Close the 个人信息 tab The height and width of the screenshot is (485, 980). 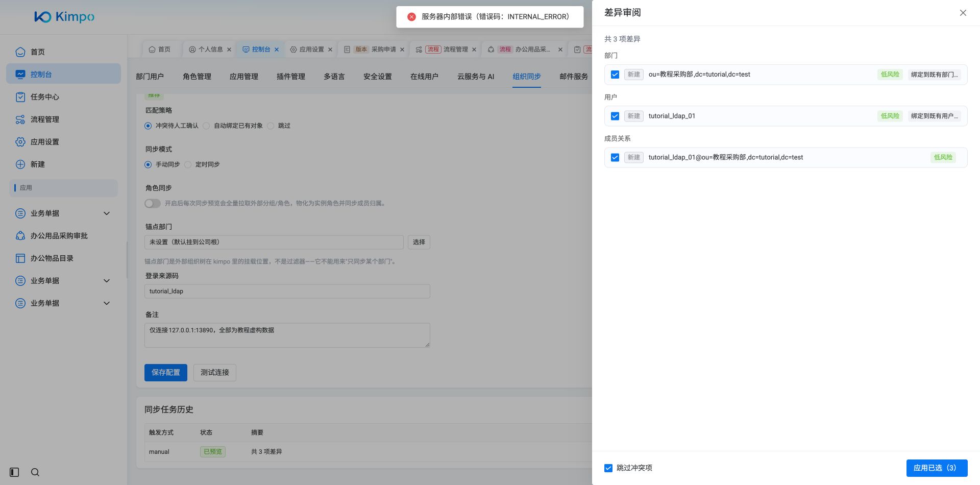[229, 50]
